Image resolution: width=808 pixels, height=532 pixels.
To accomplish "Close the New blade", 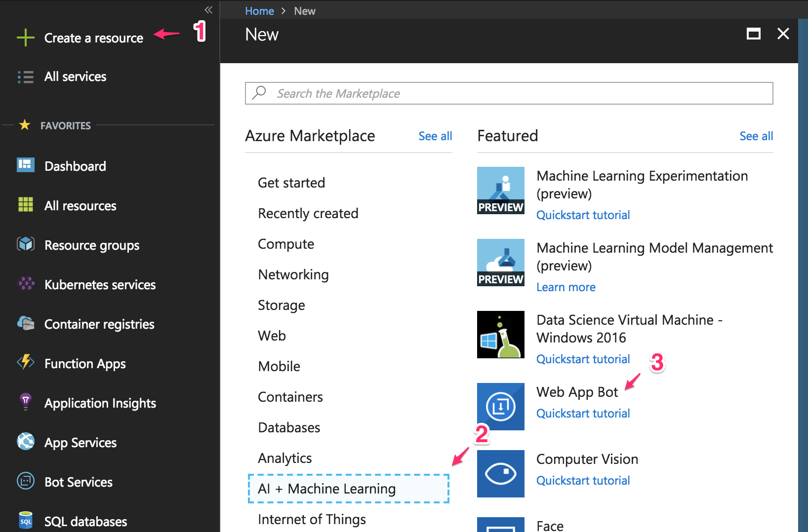I will tap(783, 34).
